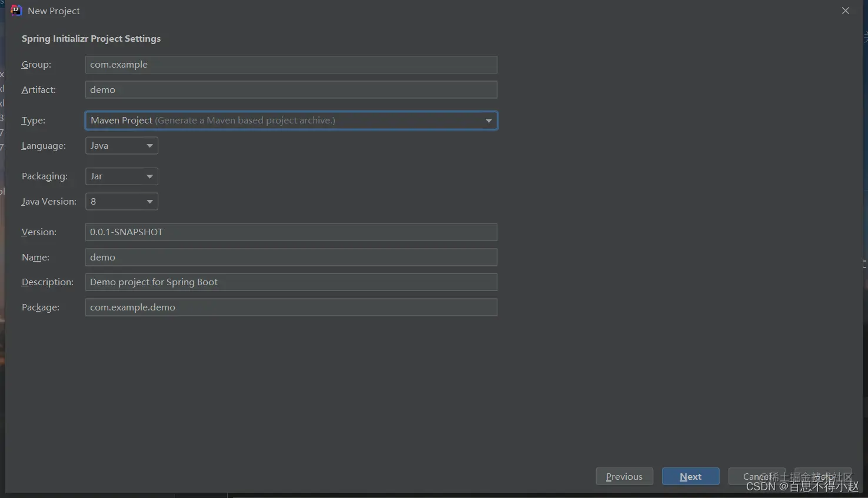Open the Java Version dropdown

point(122,202)
